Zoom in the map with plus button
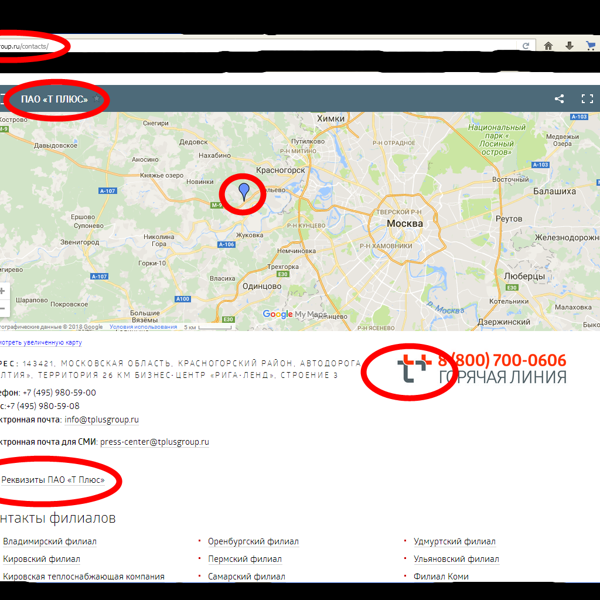Viewport: 600px width, 600px height. (3, 291)
